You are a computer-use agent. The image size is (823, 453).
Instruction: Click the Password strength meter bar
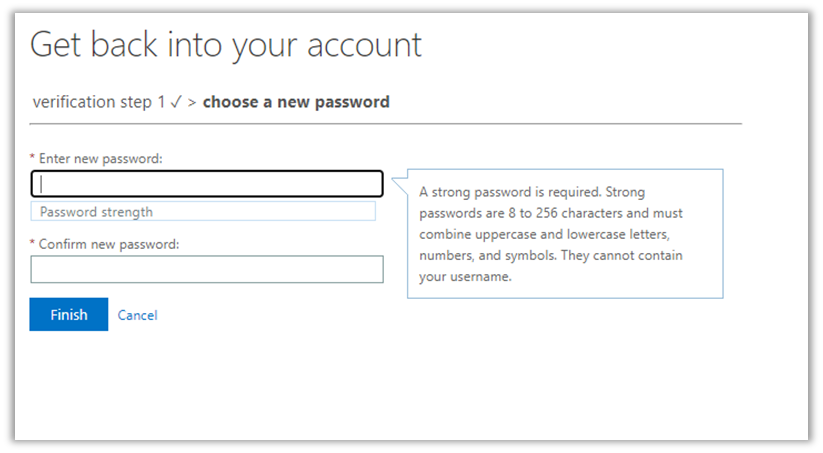203,211
